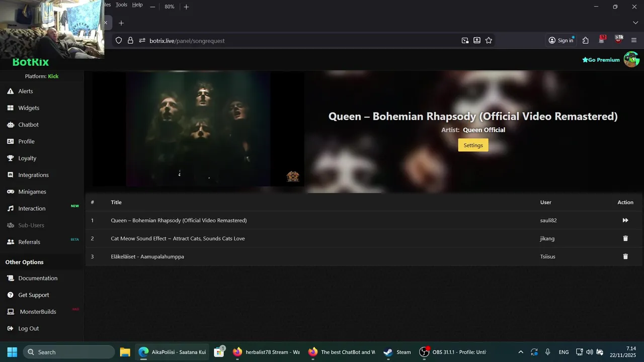Click user name jikang in the queue
644x362 pixels.
tap(547, 238)
